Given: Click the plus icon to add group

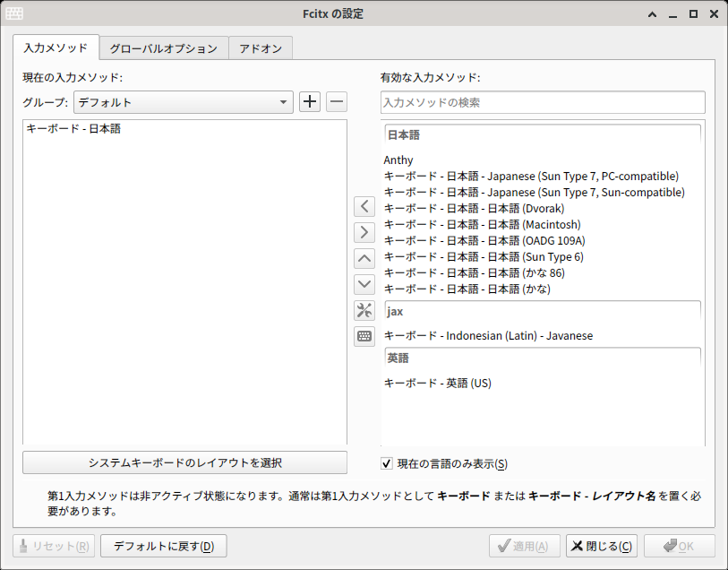Looking at the screenshot, I should point(310,102).
